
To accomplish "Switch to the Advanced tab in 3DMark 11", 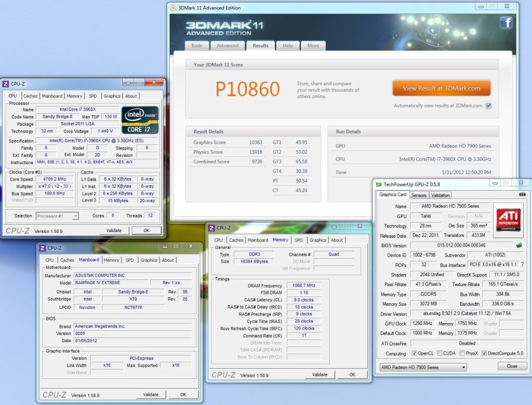I will pos(228,46).
